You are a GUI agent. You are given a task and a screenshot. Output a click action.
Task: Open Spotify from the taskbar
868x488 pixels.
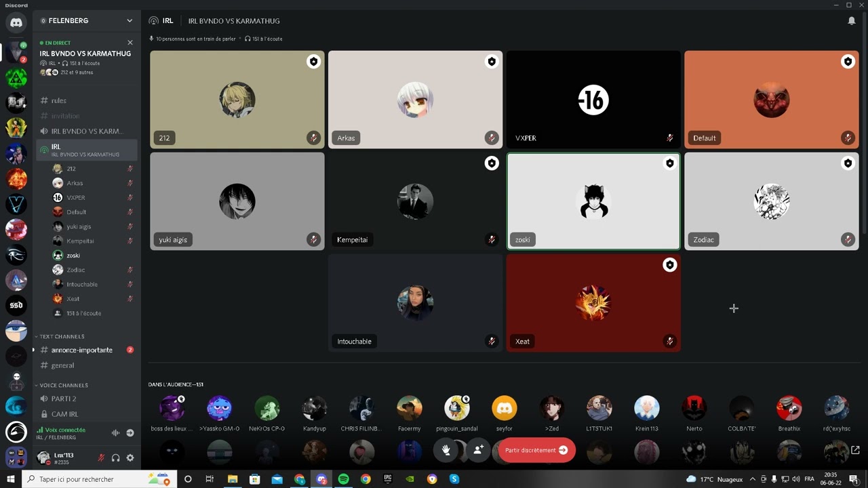pyautogui.click(x=343, y=479)
